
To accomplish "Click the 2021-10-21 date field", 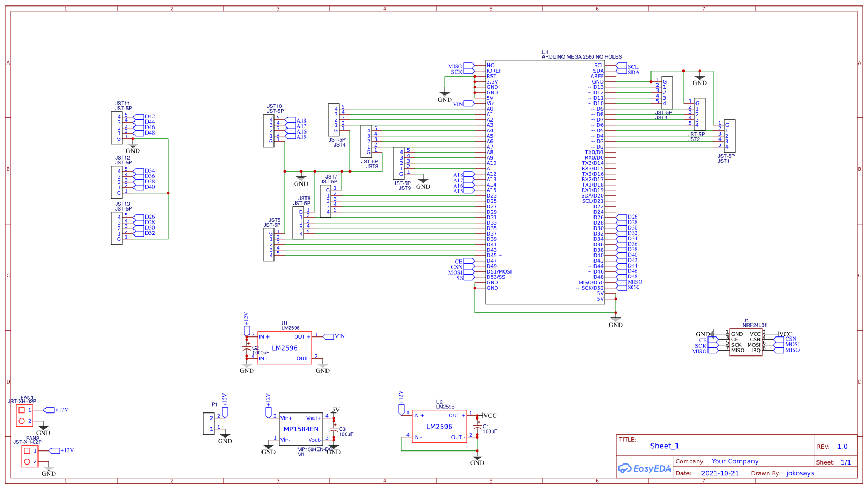I will 720,473.
